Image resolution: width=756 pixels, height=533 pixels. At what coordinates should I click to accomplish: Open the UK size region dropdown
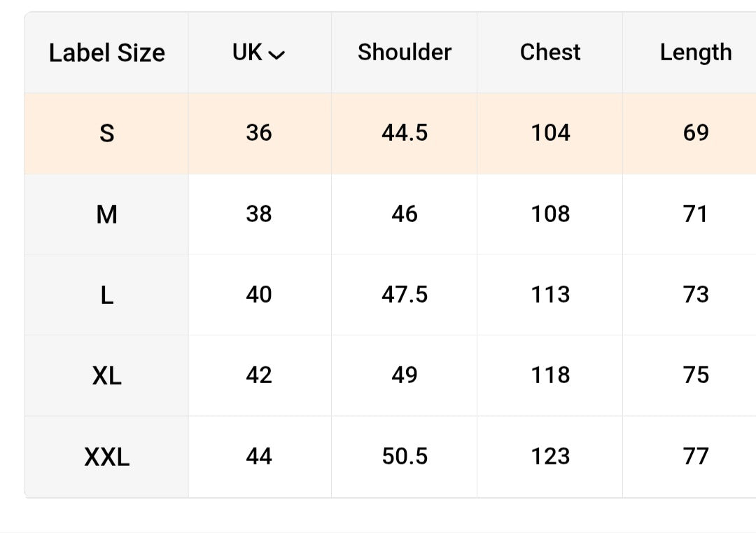click(x=259, y=52)
